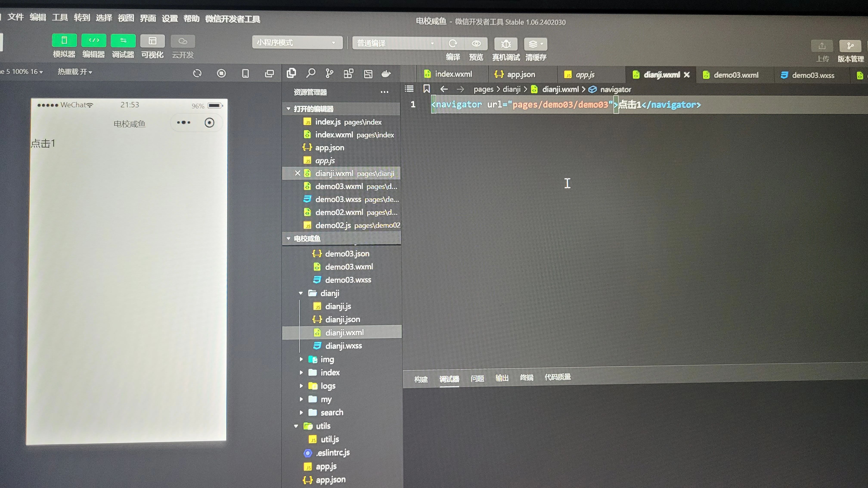Expand the search folder
Screen dimensions: 868x488
click(301, 412)
